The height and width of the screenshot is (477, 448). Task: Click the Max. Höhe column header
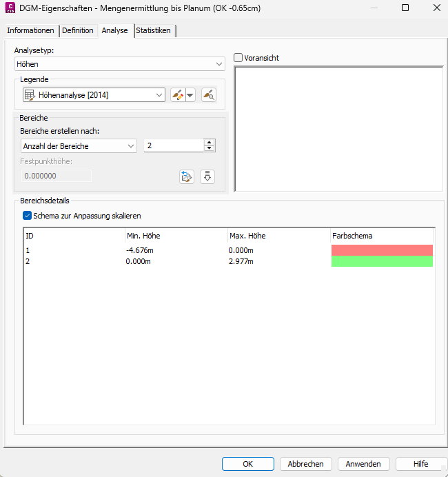(279, 236)
